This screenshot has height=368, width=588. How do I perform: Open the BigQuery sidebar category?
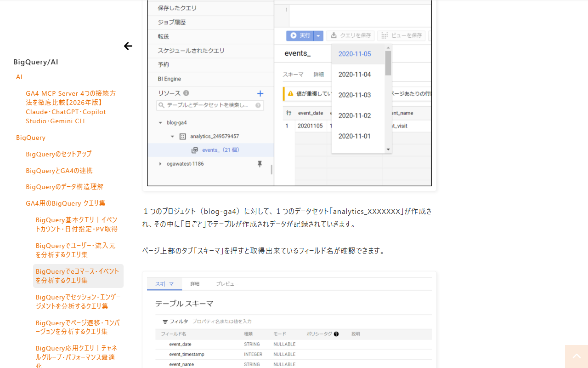pyautogui.click(x=31, y=138)
